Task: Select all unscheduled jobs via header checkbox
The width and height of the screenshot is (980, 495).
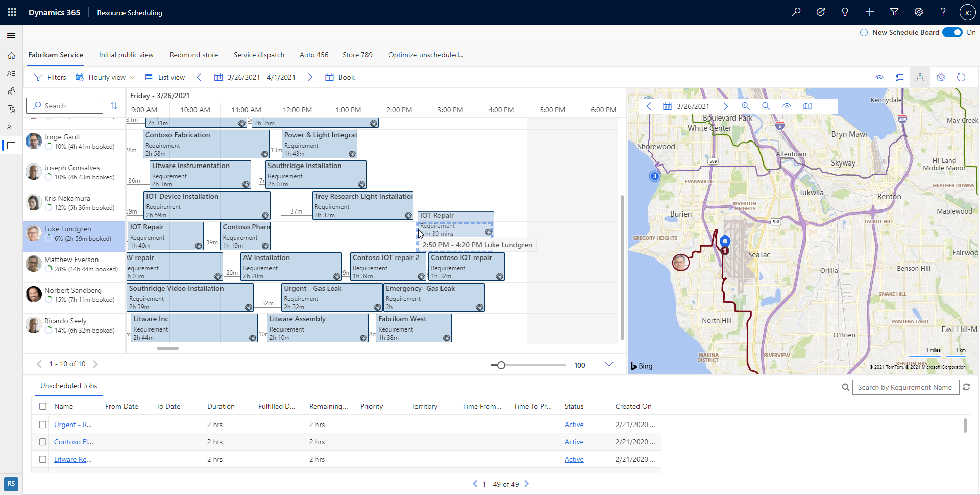Action: (x=42, y=406)
